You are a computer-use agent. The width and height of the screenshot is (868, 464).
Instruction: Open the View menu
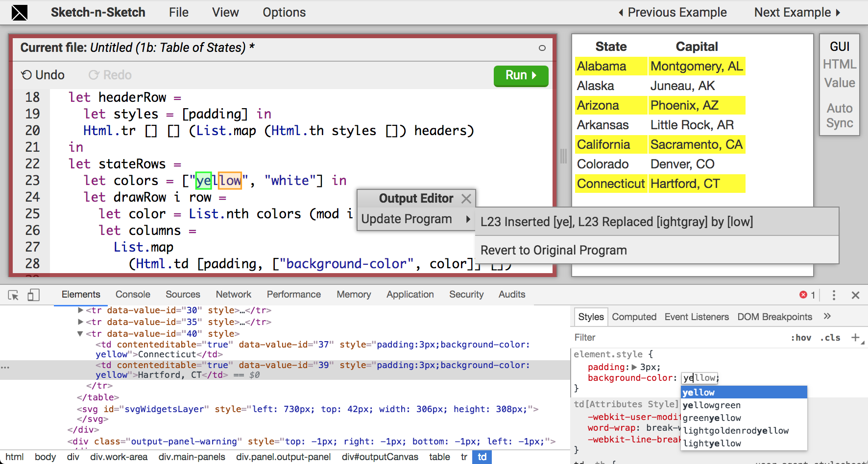[x=225, y=12]
